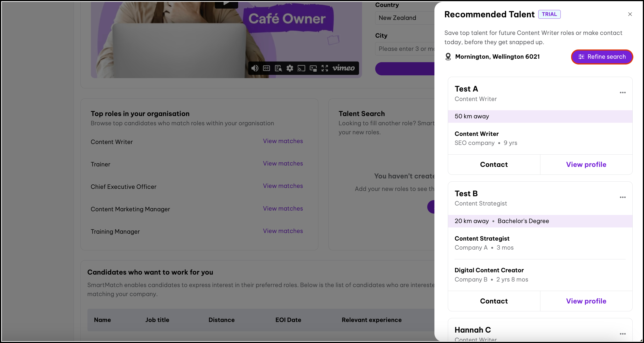Open Test A more options menu
Viewport: 644px width, 343px height.
[622, 93]
